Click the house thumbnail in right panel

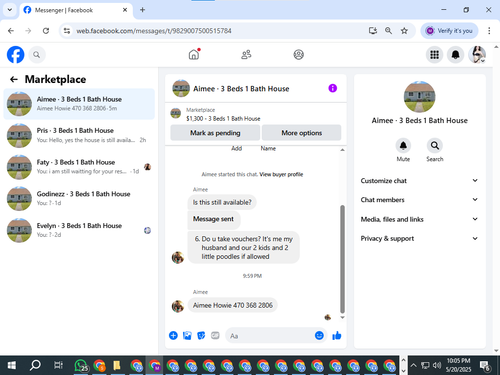[419, 97]
